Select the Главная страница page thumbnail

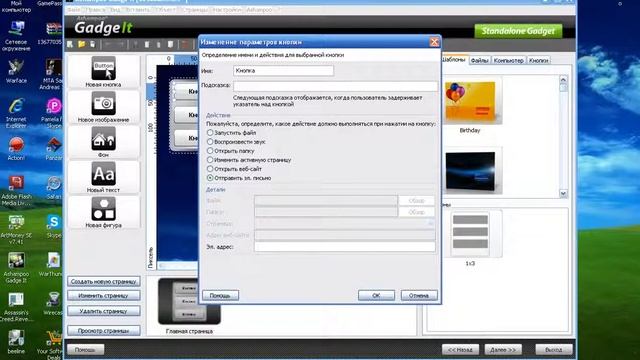[x=189, y=302]
